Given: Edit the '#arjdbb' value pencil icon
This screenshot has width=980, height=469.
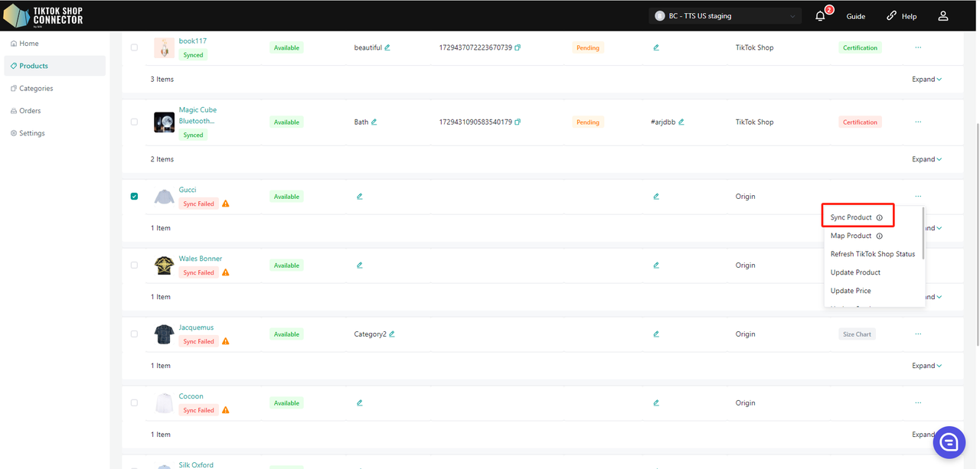Looking at the screenshot, I should 681,122.
